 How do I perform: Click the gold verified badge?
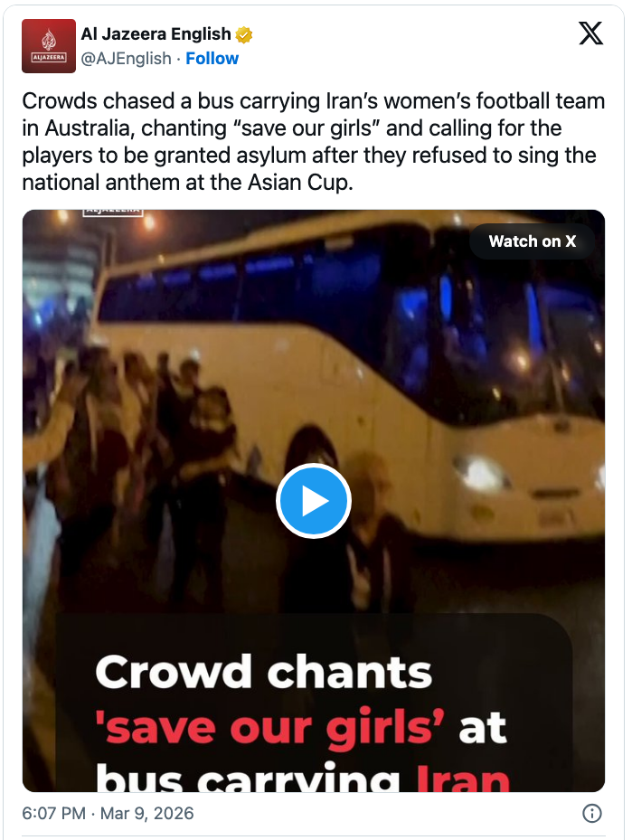click(x=244, y=35)
